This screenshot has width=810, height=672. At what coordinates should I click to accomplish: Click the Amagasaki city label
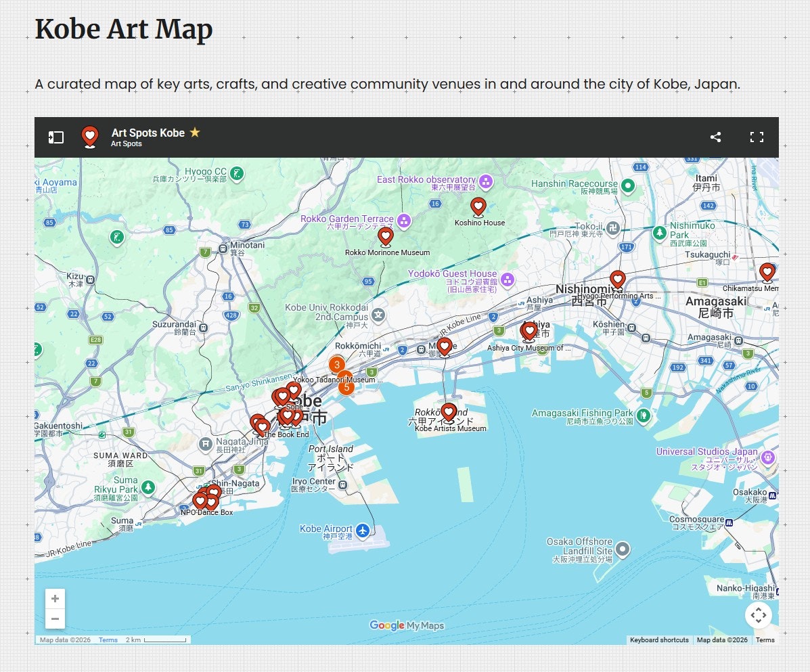point(716,302)
